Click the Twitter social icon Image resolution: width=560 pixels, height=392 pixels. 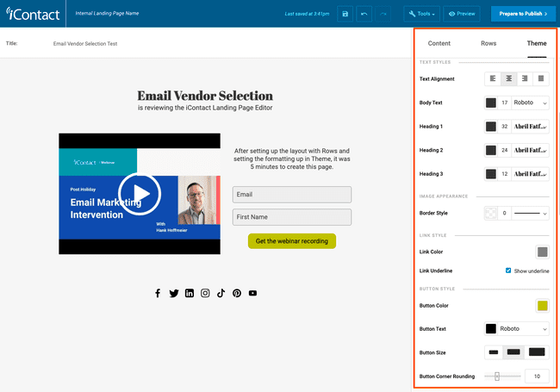(174, 293)
